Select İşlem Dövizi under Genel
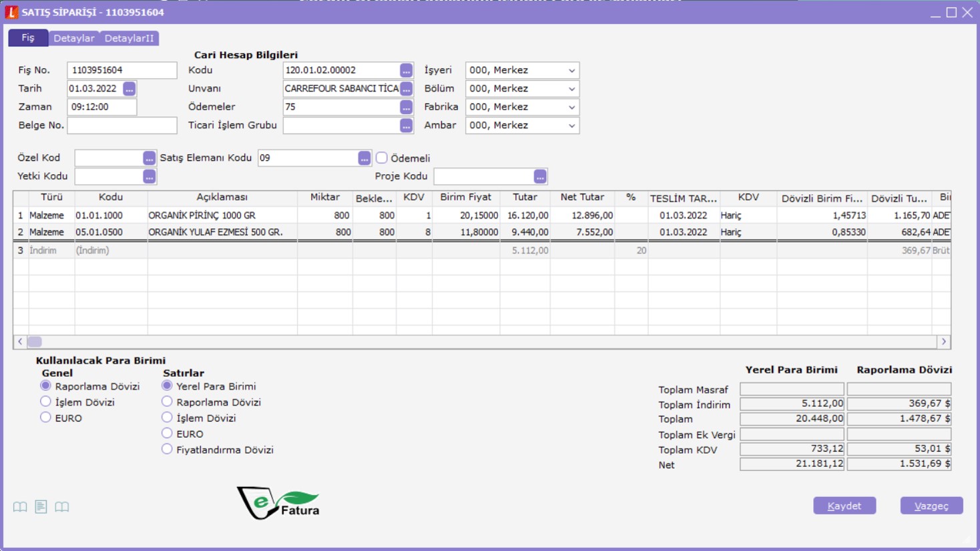This screenshot has height=551, width=980. (45, 402)
